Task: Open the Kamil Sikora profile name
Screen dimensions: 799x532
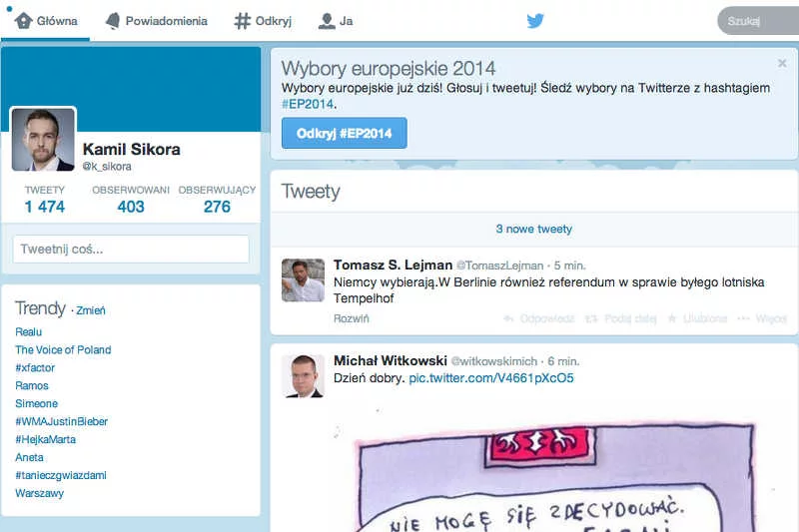Action: 132,149
